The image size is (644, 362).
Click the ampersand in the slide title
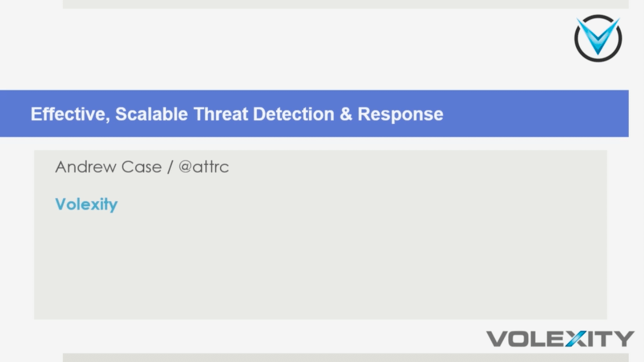[x=346, y=114]
